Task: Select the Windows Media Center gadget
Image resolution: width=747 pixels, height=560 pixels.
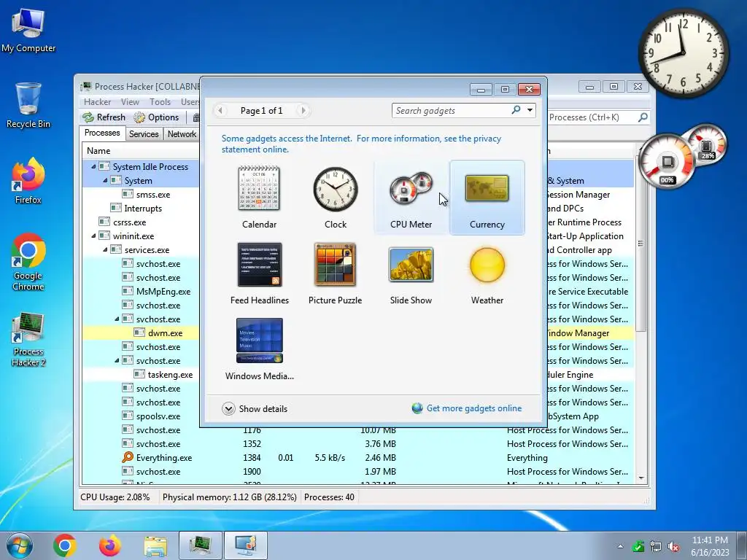Action: point(259,349)
